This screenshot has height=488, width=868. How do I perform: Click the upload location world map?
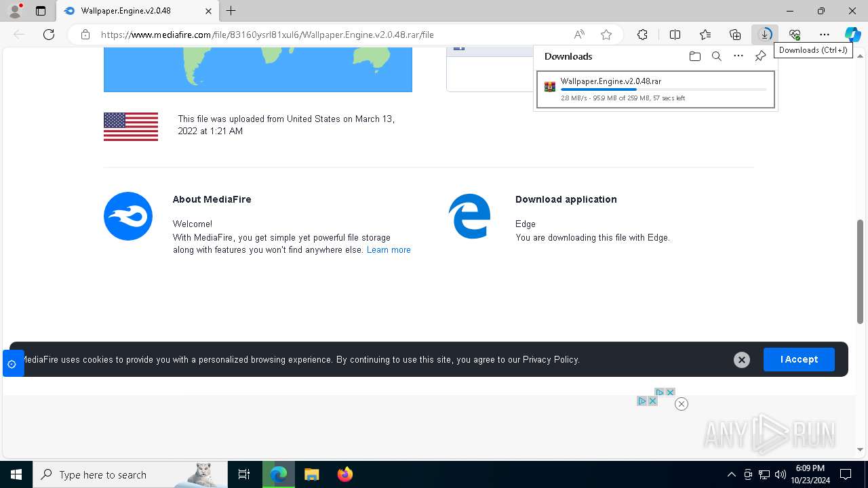pos(258,70)
